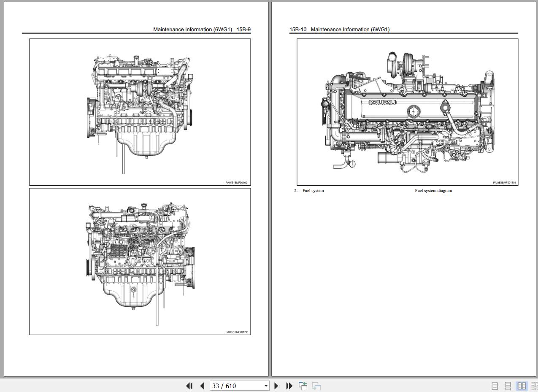
Task: Advance to the next page
Action: pos(276,386)
